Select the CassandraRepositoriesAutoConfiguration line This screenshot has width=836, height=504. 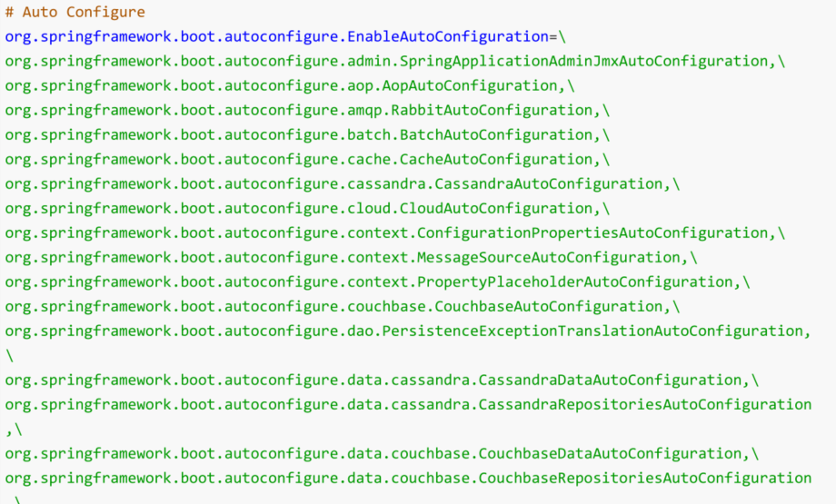tap(408, 405)
